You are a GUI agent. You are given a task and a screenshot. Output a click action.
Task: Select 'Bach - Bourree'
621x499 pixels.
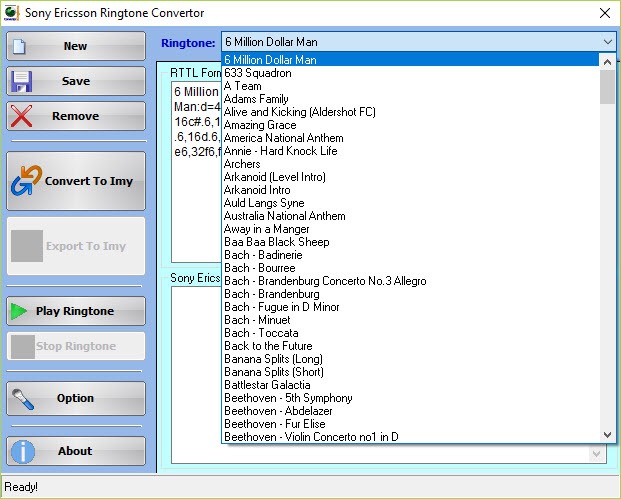pyautogui.click(x=410, y=268)
